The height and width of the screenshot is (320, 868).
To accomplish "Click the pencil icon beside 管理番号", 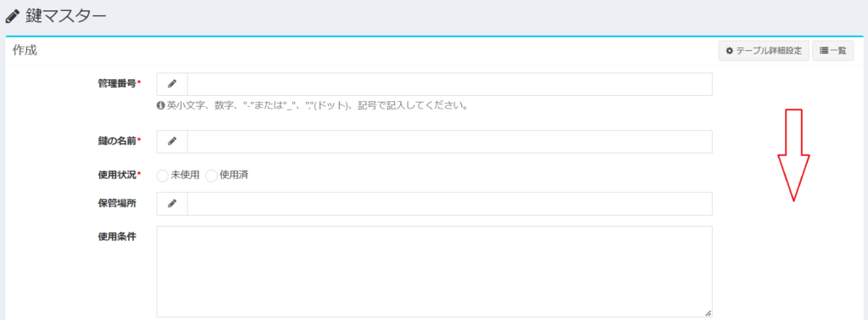I will point(172,84).
